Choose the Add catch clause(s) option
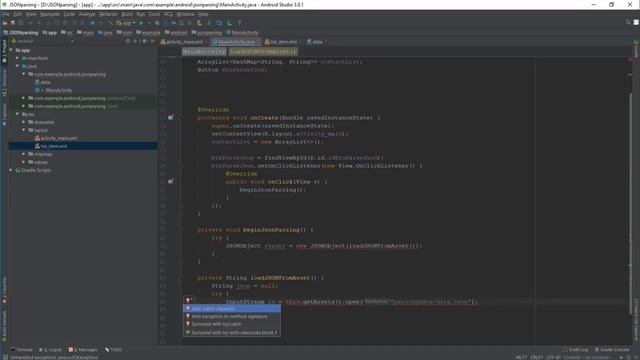Image resolution: width=640 pixels, height=360 pixels. click(x=232, y=309)
